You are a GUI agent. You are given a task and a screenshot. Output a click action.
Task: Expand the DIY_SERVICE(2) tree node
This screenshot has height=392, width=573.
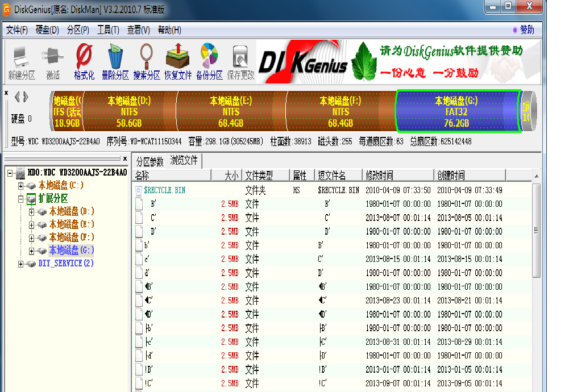tap(21, 264)
